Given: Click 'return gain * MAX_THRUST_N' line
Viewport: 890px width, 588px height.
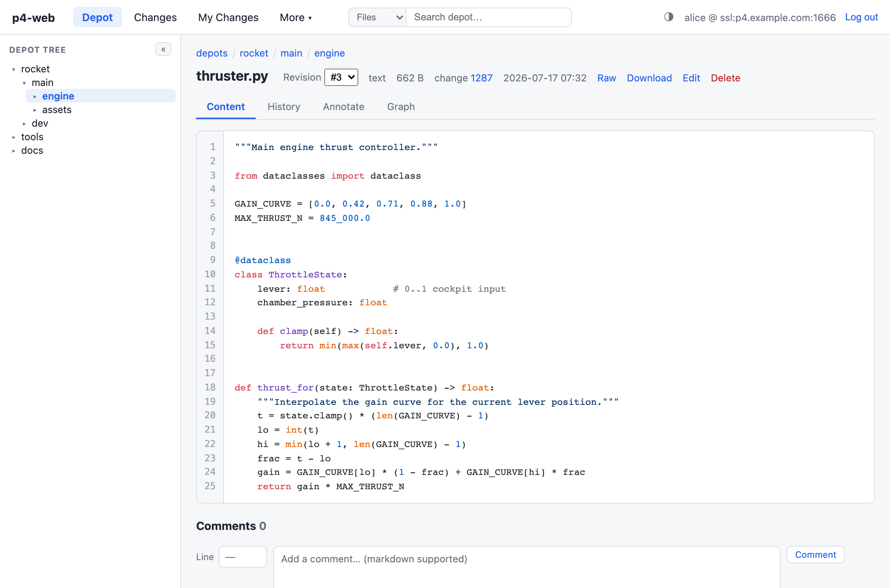Looking at the screenshot, I should pyautogui.click(x=331, y=487).
